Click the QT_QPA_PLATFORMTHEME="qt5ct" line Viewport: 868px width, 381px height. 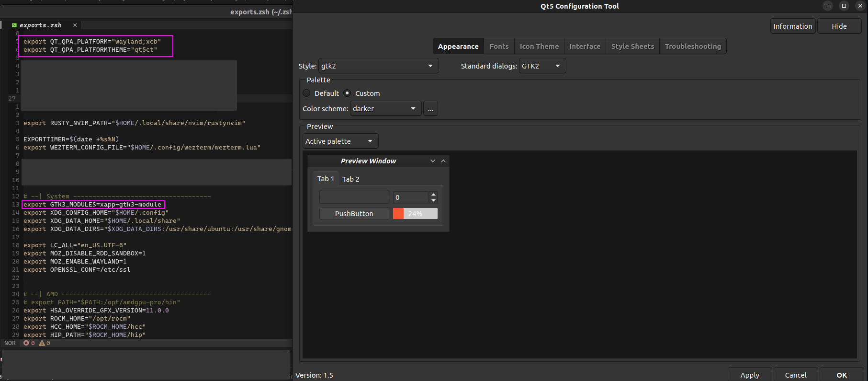[90, 50]
